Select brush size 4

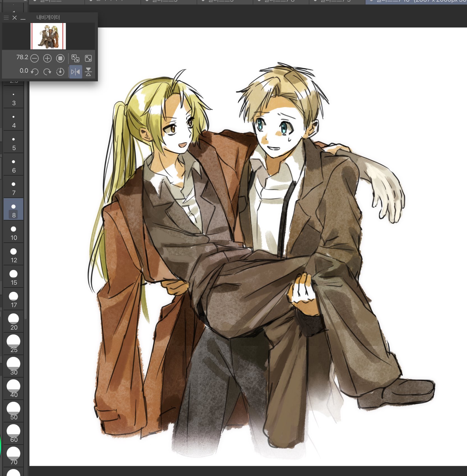(x=13, y=119)
